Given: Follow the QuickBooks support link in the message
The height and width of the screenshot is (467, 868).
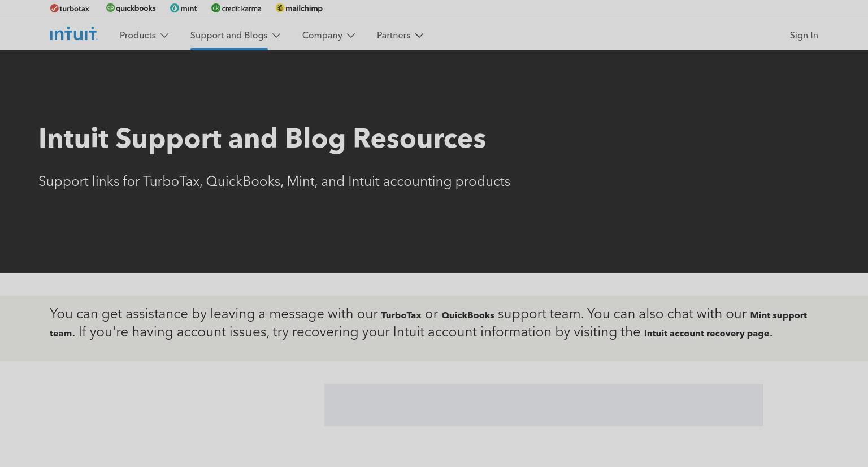Looking at the screenshot, I should [x=468, y=315].
